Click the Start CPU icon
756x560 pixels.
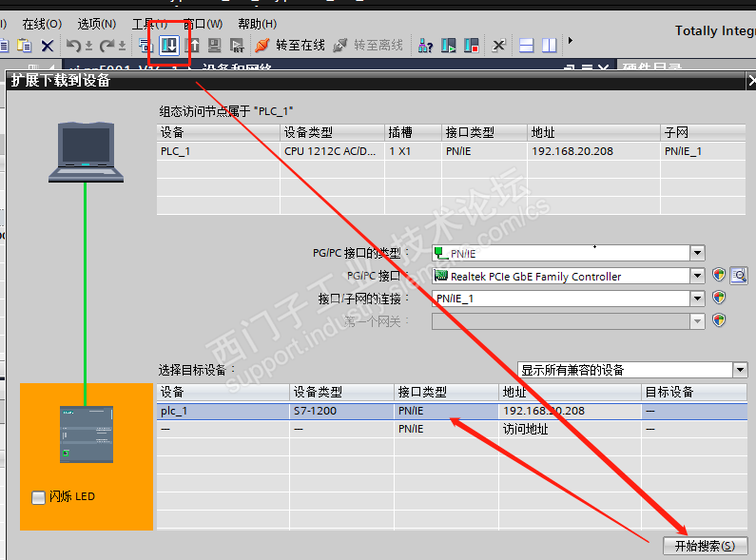tap(449, 46)
